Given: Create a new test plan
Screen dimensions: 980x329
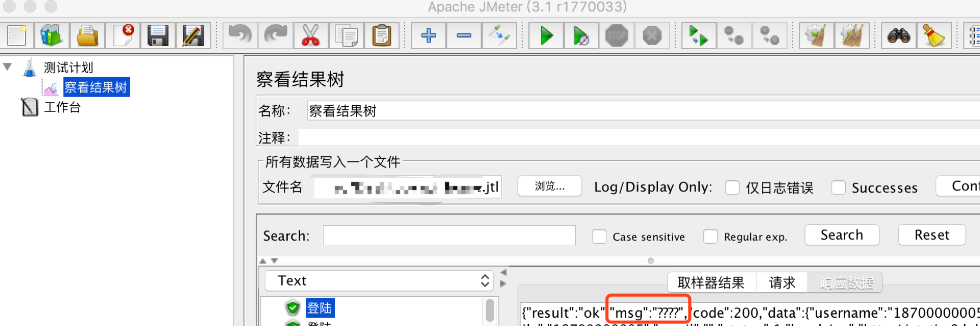Looking at the screenshot, I should [x=17, y=36].
